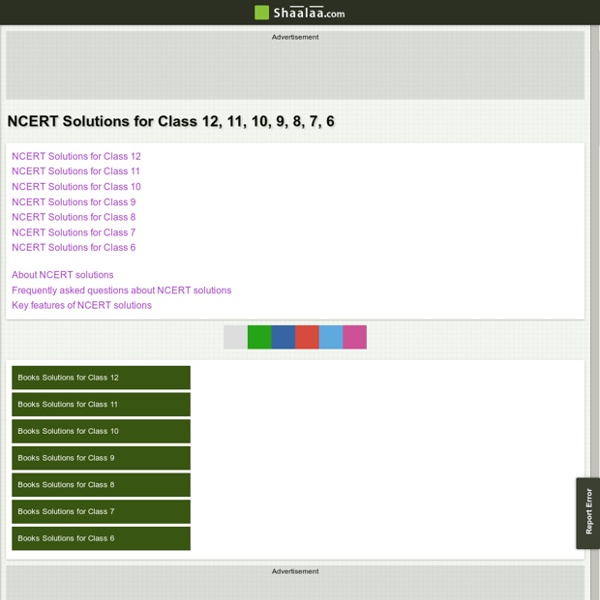Image resolution: width=600 pixels, height=600 pixels.
Task: Select the dark blue color swatch
Action: 283,337
